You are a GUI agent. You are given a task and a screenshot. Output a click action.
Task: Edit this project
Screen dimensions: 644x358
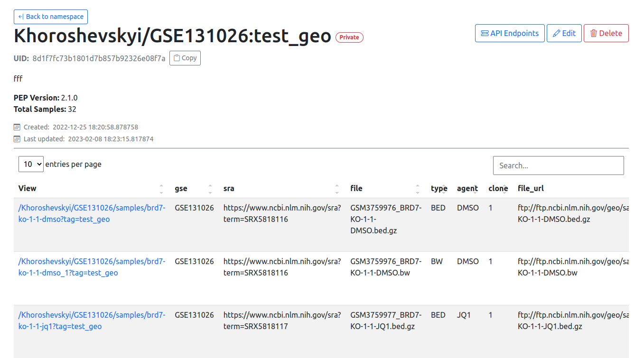(564, 33)
